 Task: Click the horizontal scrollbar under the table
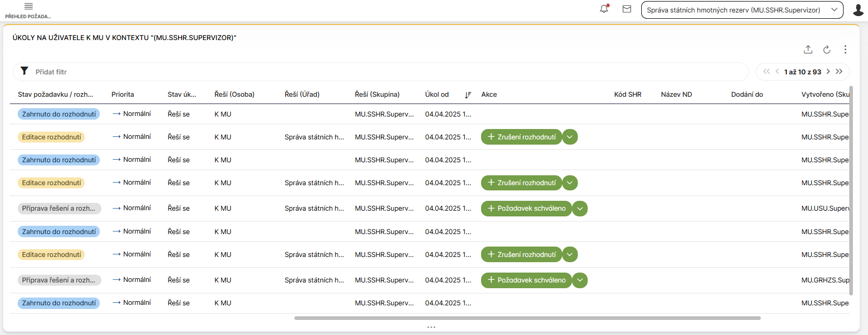tap(527, 318)
